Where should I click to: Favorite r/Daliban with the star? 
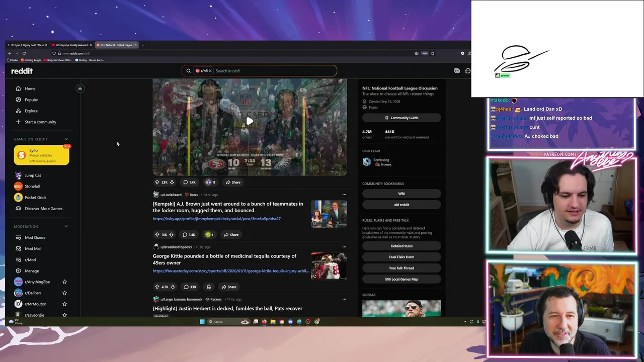click(x=64, y=293)
